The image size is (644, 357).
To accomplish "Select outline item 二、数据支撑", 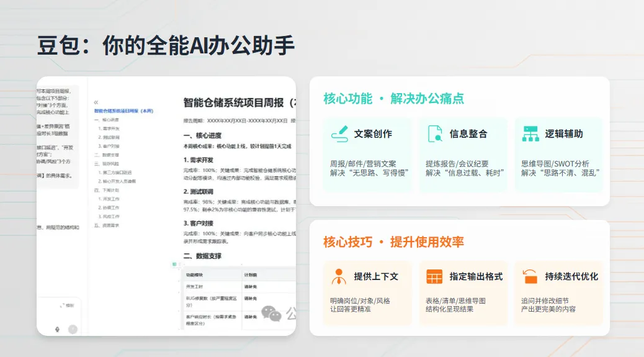I will pos(107,155).
